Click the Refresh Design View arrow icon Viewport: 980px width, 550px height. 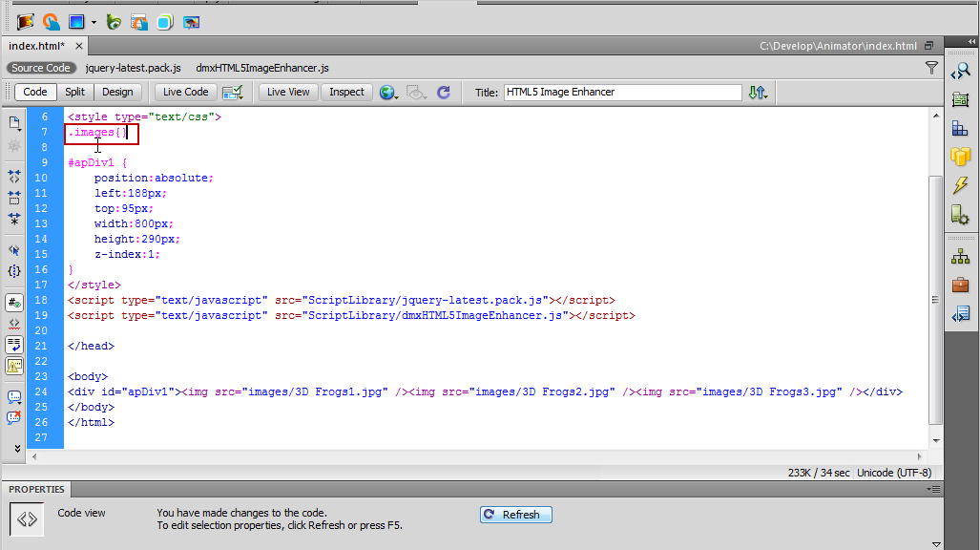pos(444,93)
